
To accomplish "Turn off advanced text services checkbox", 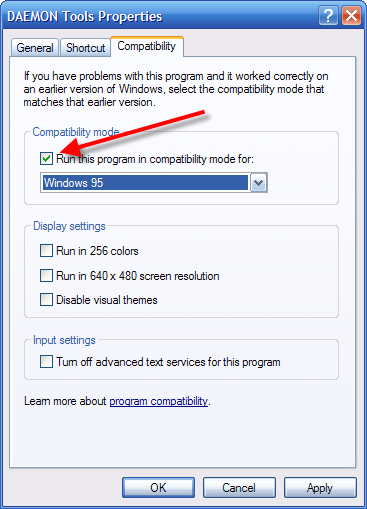I will pyautogui.click(x=46, y=362).
